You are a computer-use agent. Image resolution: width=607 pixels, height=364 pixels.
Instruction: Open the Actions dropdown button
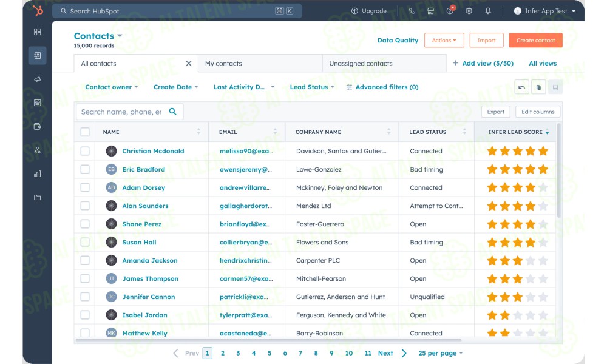pos(444,40)
